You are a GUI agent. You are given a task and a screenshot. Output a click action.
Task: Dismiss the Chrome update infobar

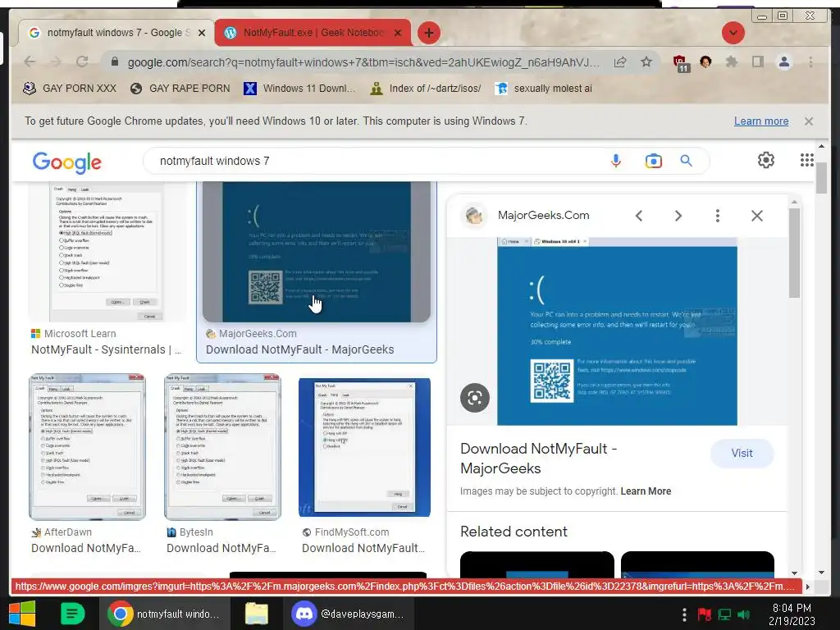(808, 121)
